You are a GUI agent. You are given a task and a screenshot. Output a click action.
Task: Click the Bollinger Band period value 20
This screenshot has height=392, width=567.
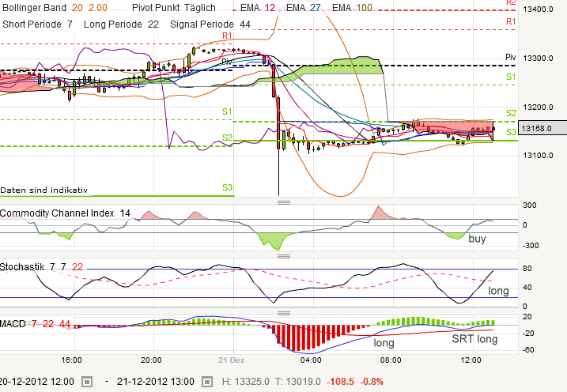[x=77, y=8]
